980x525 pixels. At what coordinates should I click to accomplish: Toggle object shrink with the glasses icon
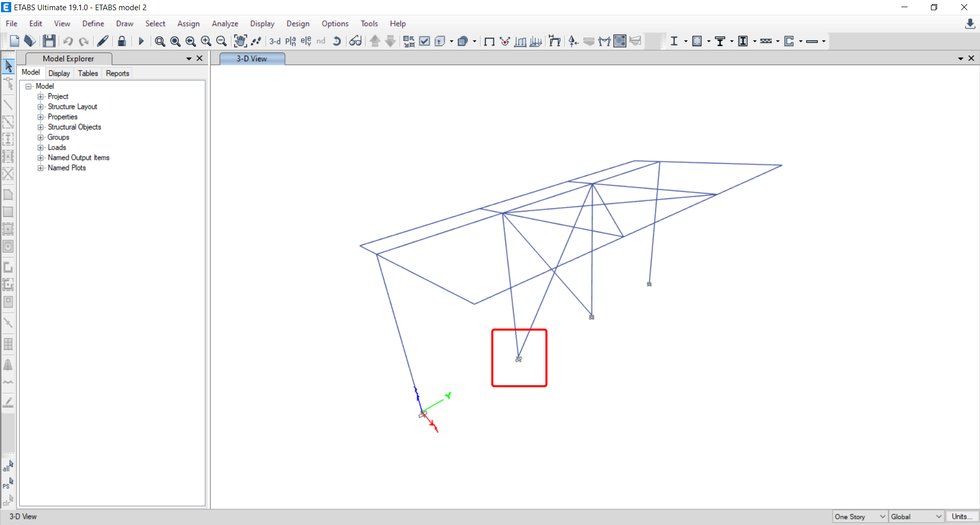tap(355, 41)
